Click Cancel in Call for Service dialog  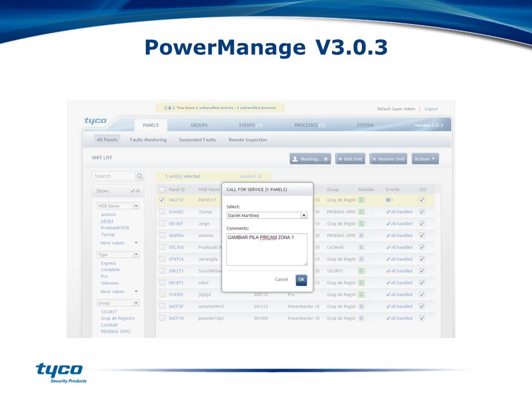(x=282, y=279)
